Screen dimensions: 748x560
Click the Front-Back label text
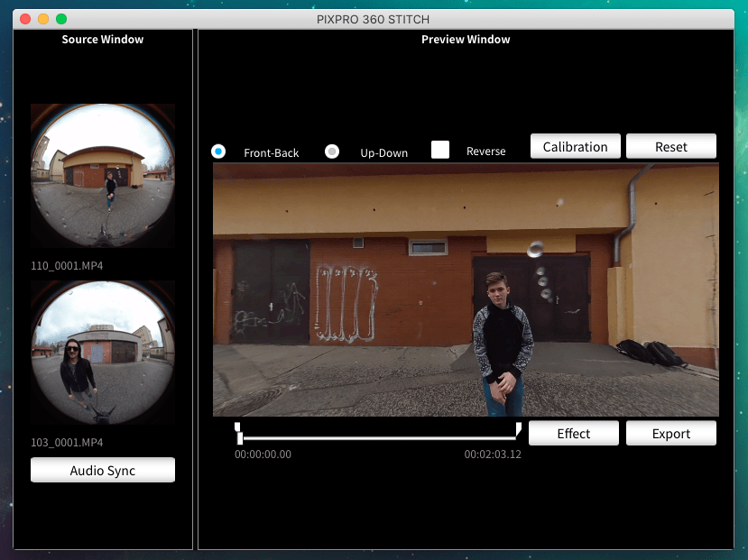(x=271, y=152)
